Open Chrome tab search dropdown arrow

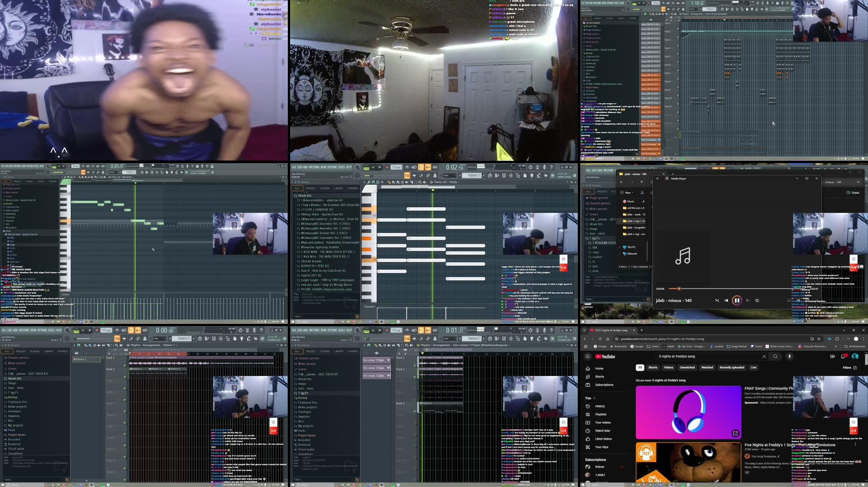(584, 330)
